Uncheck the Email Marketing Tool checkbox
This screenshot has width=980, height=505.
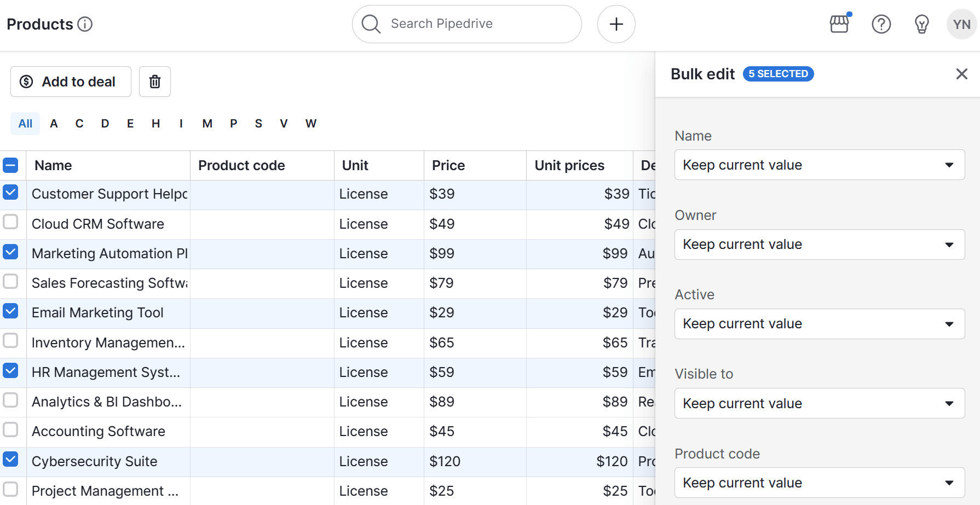click(x=10, y=311)
